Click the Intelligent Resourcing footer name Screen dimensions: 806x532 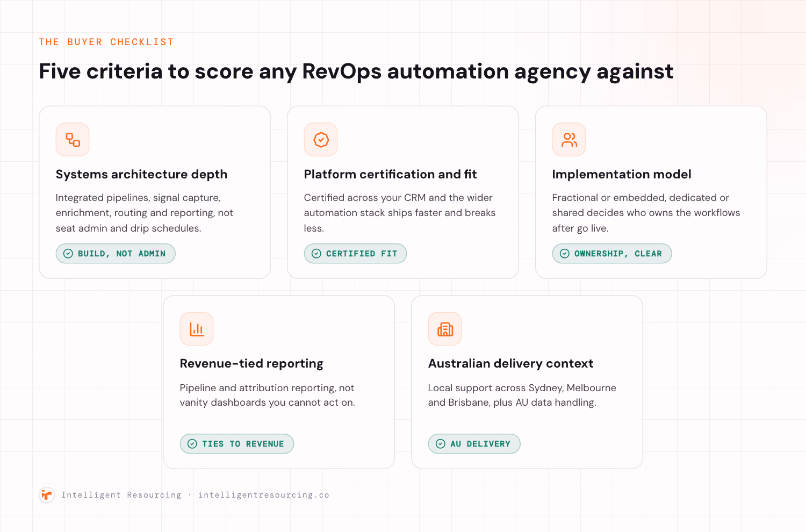(x=121, y=495)
